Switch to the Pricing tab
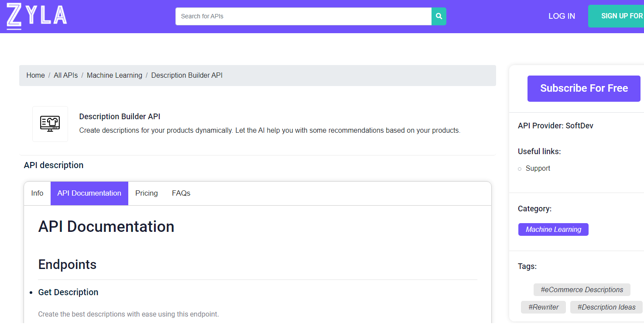Screen dimensions: 644x324 (146, 193)
